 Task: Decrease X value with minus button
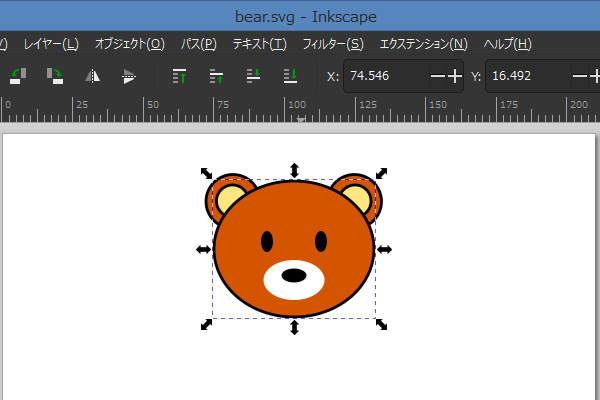coord(437,76)
